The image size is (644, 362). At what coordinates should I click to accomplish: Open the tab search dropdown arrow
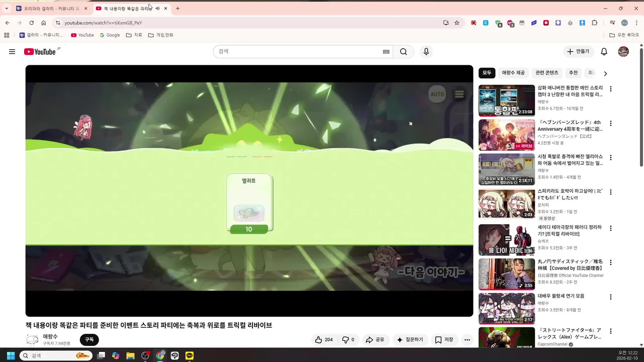tap(7, 9)
